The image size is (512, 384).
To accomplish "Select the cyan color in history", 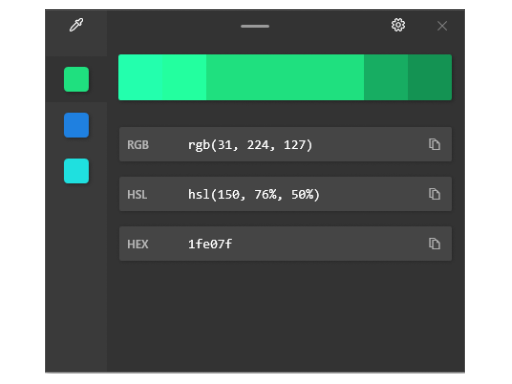I will point(76,171).
